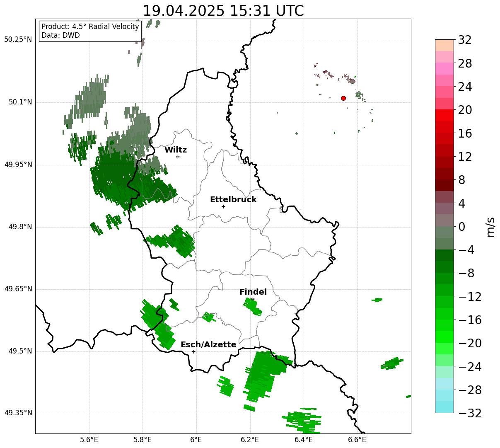This screenshot has height=448, width=500.
Task: Click the 6.4°E longitude tick label
Action: point(304,440)
